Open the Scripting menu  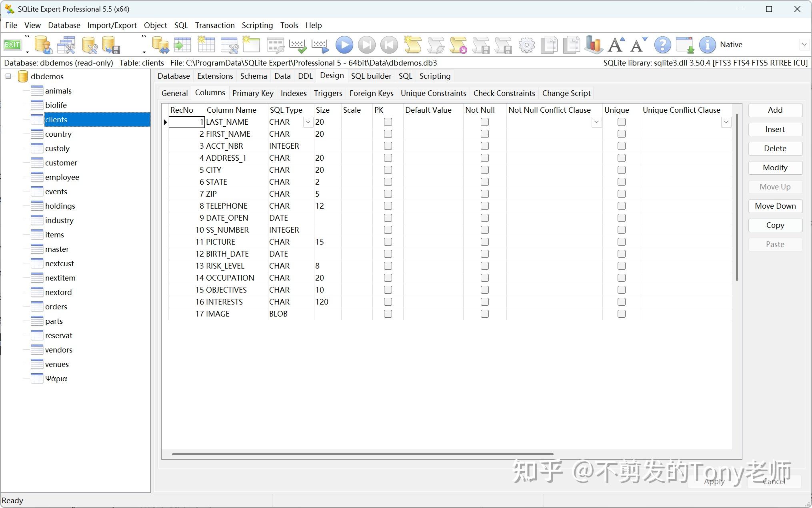(257, 25)
